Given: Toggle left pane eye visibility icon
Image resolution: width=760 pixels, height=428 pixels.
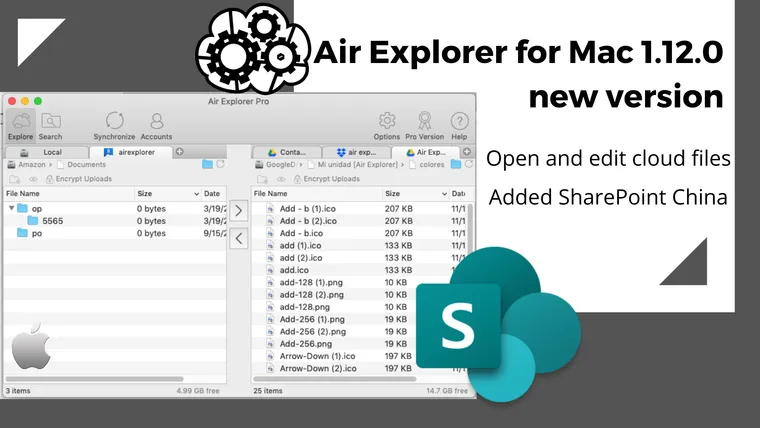Looking at the screenshot, I should coord(33,179).
